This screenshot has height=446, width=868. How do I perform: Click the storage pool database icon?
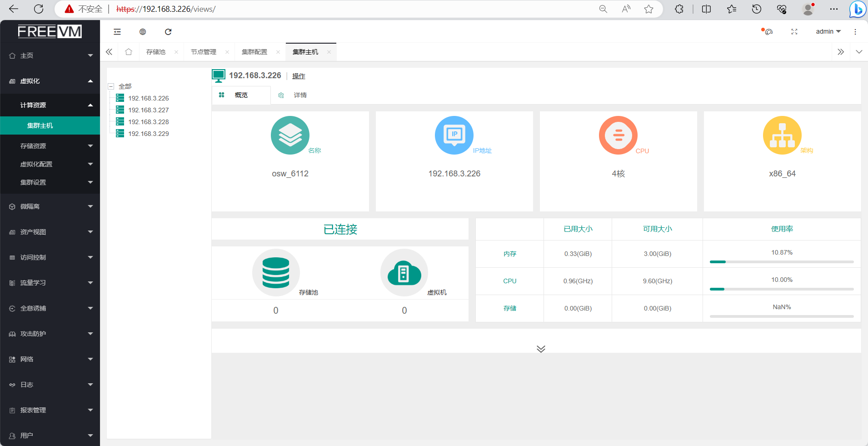[276, 273]
